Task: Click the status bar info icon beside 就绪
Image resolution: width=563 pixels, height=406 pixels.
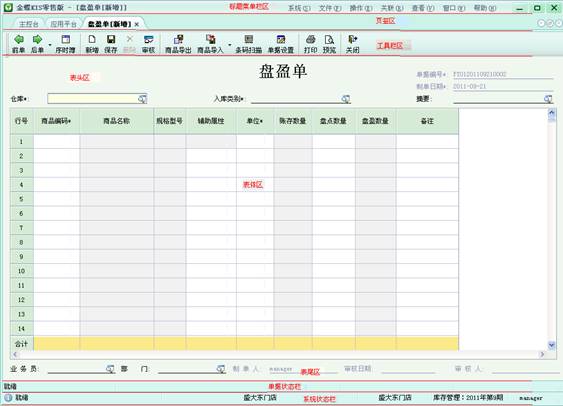Action: (x=8, y=397)
